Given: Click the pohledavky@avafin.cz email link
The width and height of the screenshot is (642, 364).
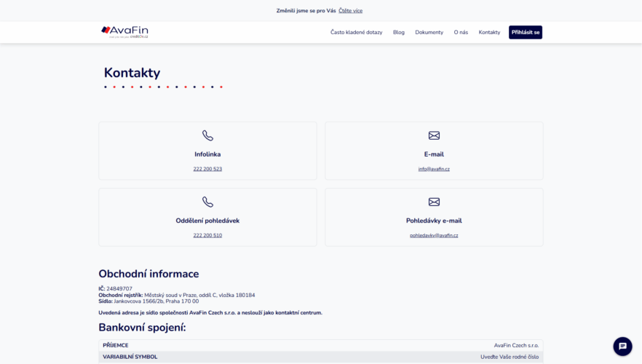Looking at the screenshot, I should tap(434, 235).
